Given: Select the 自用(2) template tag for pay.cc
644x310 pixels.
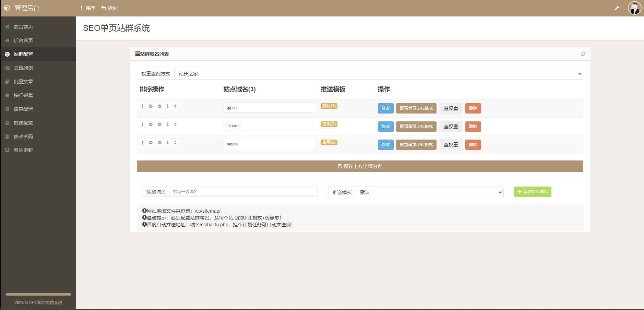Looking at the screenshot, I should click(329, 142).
